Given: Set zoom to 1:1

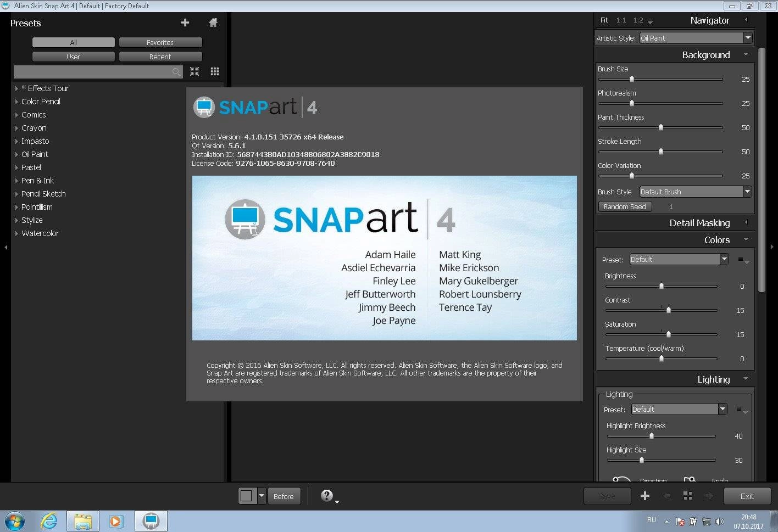Looking at the screenshot, I should [x=621, y=20].
